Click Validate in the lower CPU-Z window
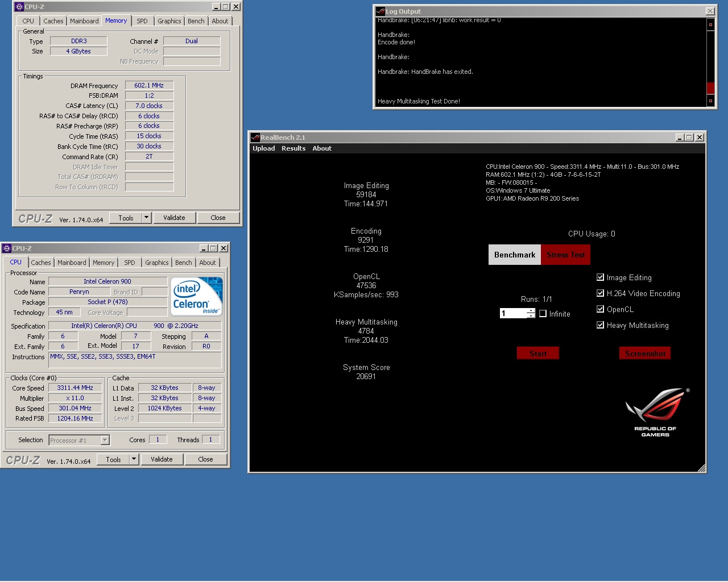The image size is (728, 582). click(x=162, y=459)
